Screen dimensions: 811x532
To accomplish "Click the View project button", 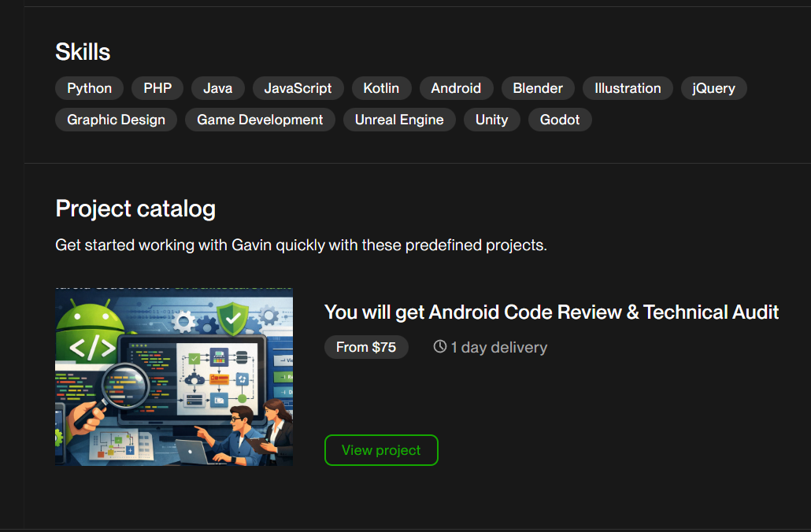I will [x=381, y=449].
